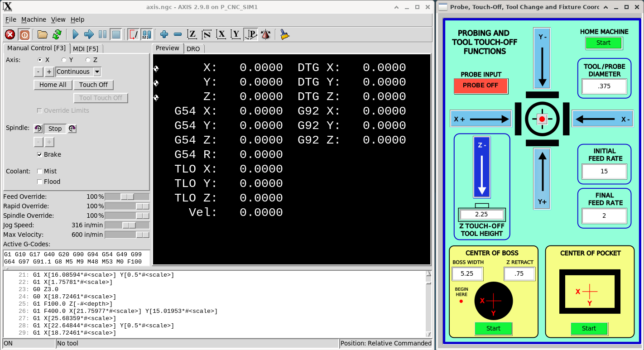The image size is (644, 350).
Task: Disable the Flood coolant checkbox
Action: click(x=39, y=181)
